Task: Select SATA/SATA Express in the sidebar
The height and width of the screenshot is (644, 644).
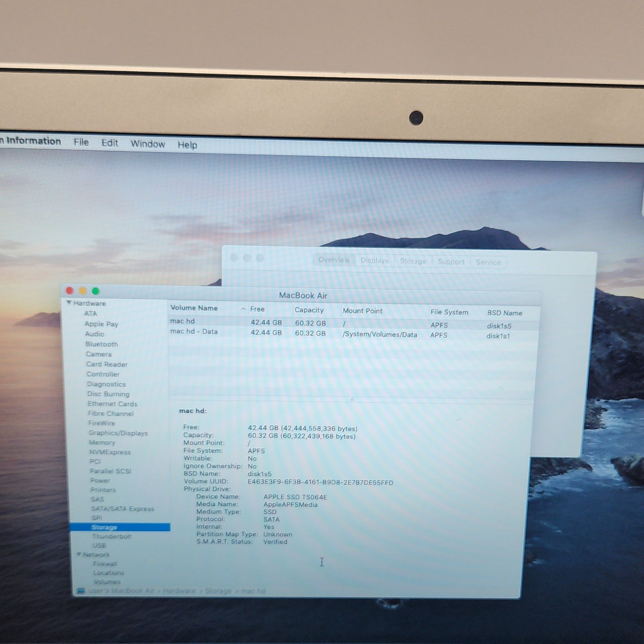Action: point(123,509)
